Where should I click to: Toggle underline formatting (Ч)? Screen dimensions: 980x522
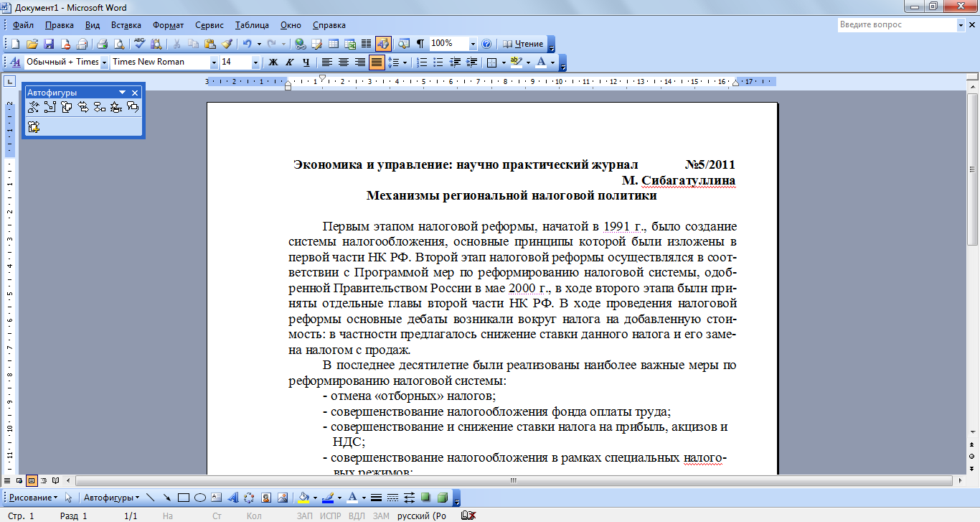tap(306, 62)
